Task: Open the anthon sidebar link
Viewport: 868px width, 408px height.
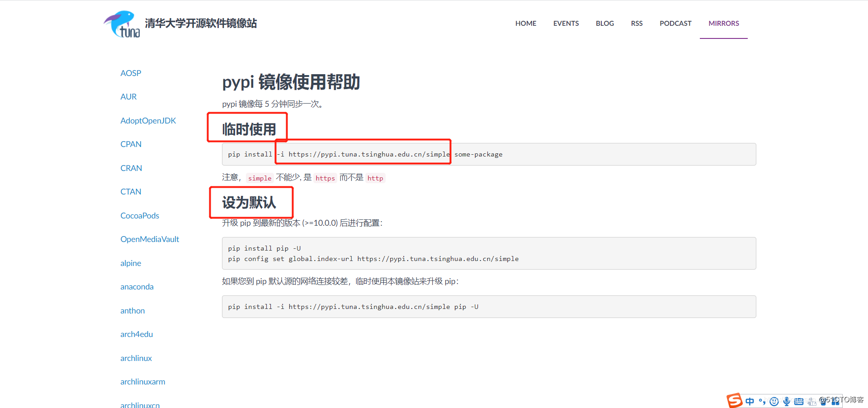Action: pyautogui.click(x=132, y=311)
